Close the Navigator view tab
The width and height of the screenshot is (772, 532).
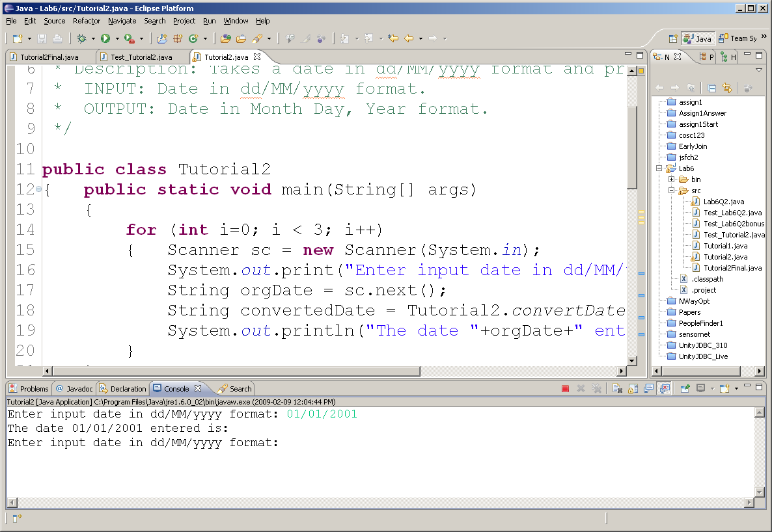[x=678, y=57]
